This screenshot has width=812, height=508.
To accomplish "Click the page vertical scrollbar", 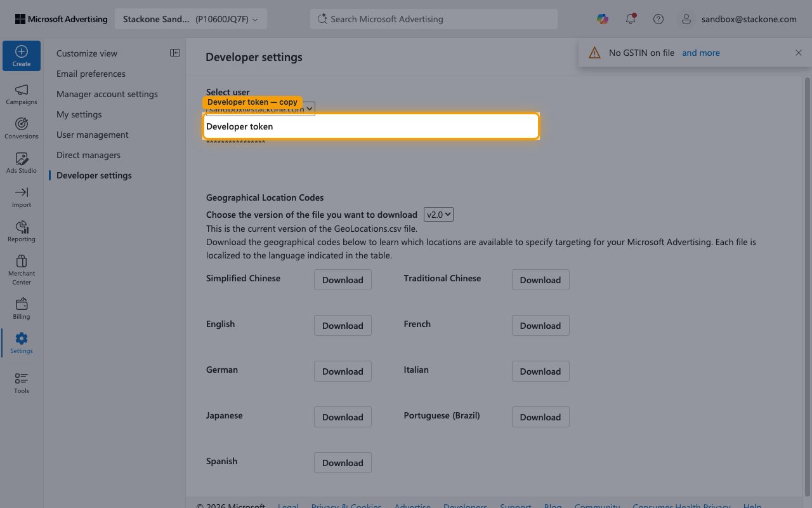I will [807, 286].
